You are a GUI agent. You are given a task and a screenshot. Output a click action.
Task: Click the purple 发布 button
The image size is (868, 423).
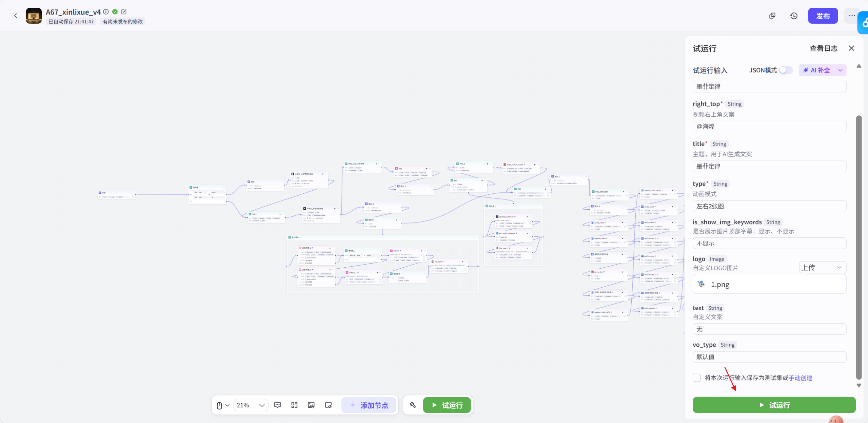pos(823,16)
